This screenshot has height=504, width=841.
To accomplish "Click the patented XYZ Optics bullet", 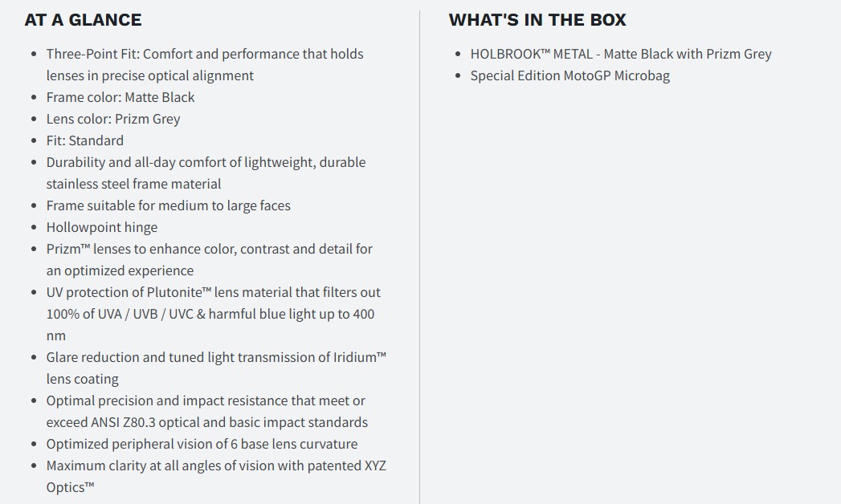I will (216, 465).
